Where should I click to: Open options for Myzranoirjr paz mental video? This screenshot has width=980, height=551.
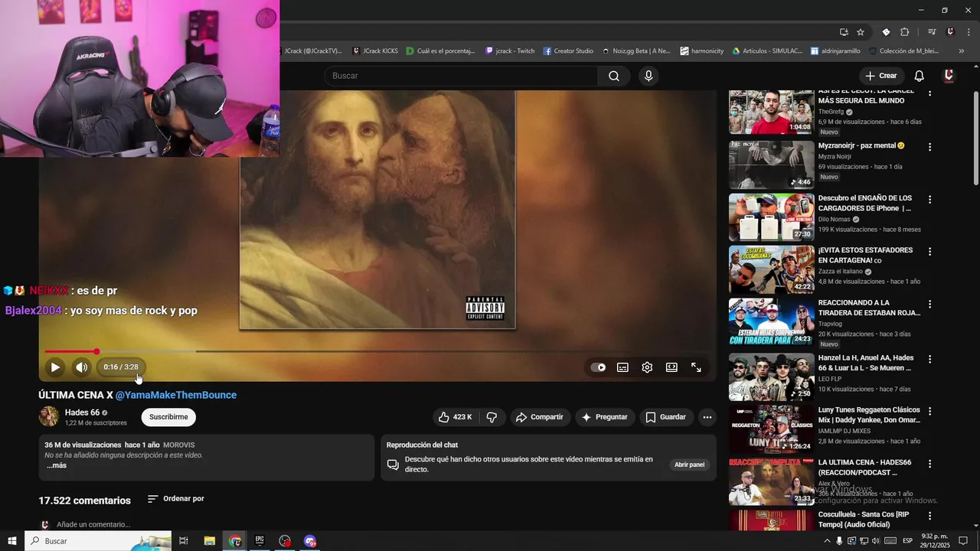pos(930,146)
